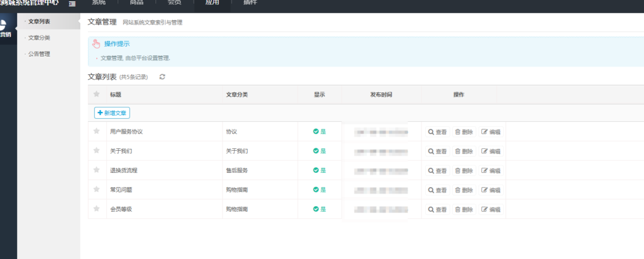Click the 操作 column header
644x259 pixels.
point(458,94)
